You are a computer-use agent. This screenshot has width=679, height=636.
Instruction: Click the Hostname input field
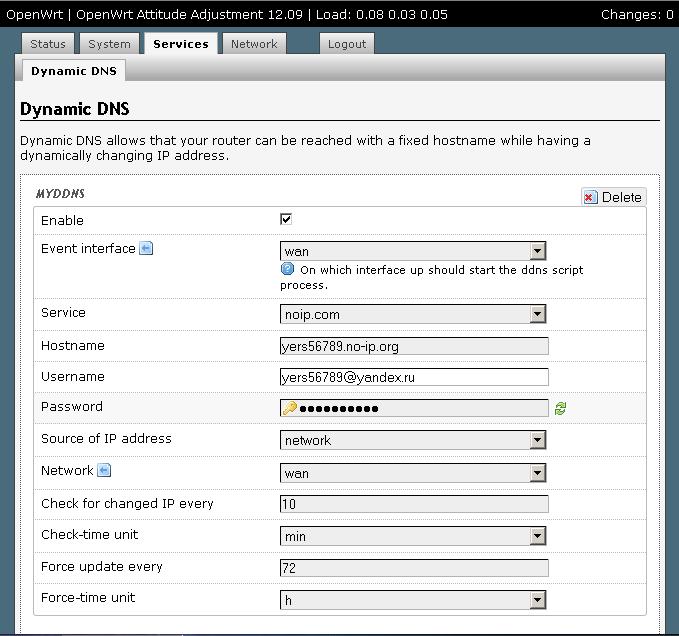(414, 346)
